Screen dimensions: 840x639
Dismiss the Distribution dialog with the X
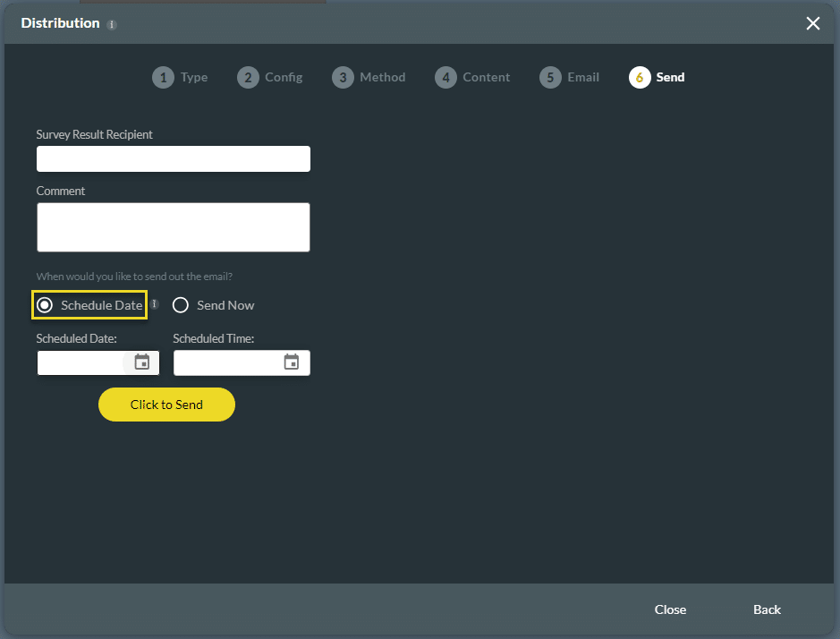[x=812, y=23]
